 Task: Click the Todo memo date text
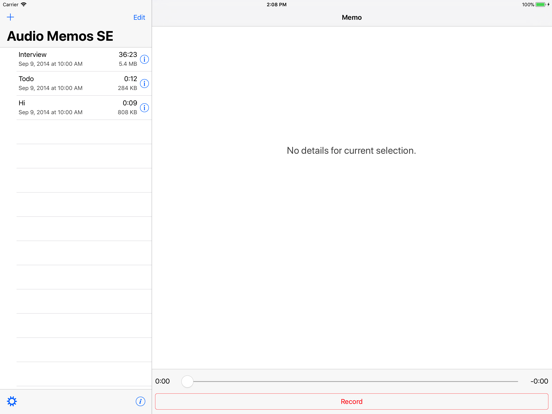click(x=51, y=88)
